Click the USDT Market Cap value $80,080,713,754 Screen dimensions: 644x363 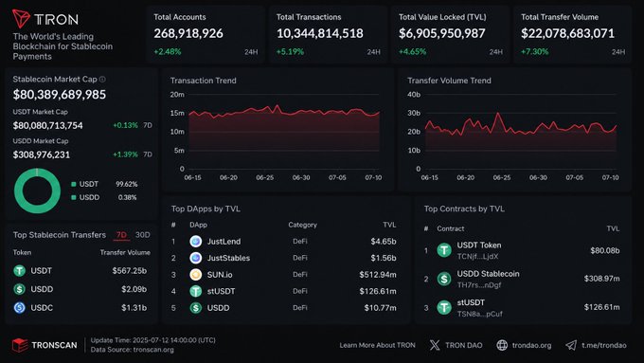tap(47, 126)
